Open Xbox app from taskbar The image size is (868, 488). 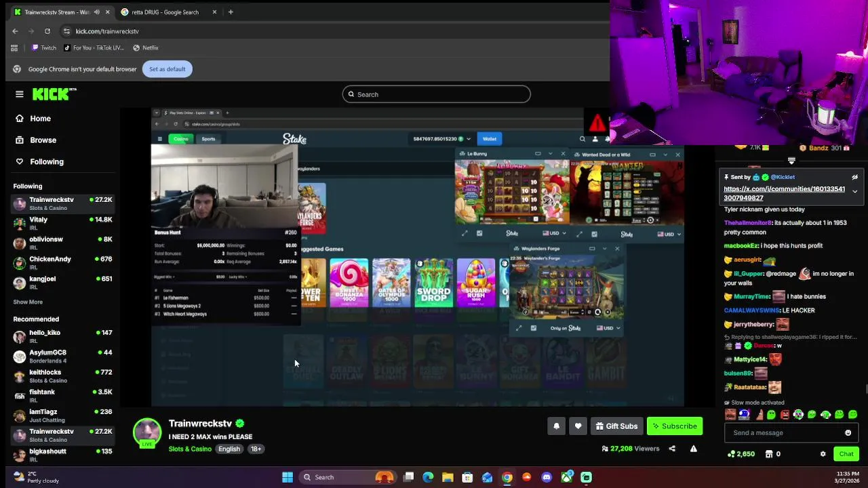tap(566, 477)
